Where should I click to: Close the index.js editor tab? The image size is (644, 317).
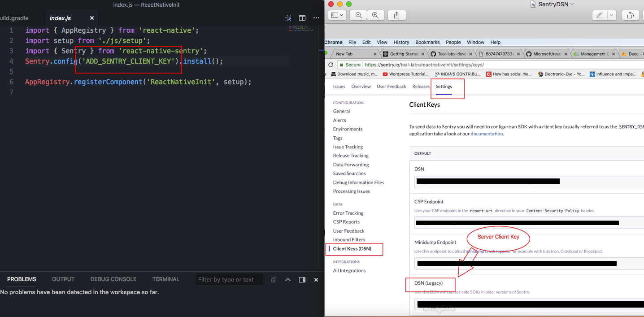(92, 18)
